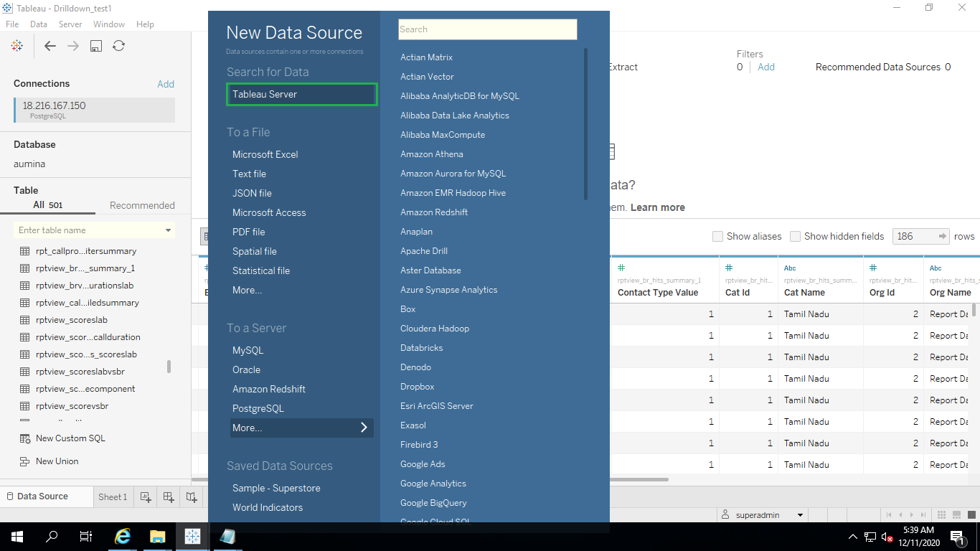Select the 18.216.167.150 PostgreSQL connection
Screen dimensions: 980x551
click(x=95, y=110)
